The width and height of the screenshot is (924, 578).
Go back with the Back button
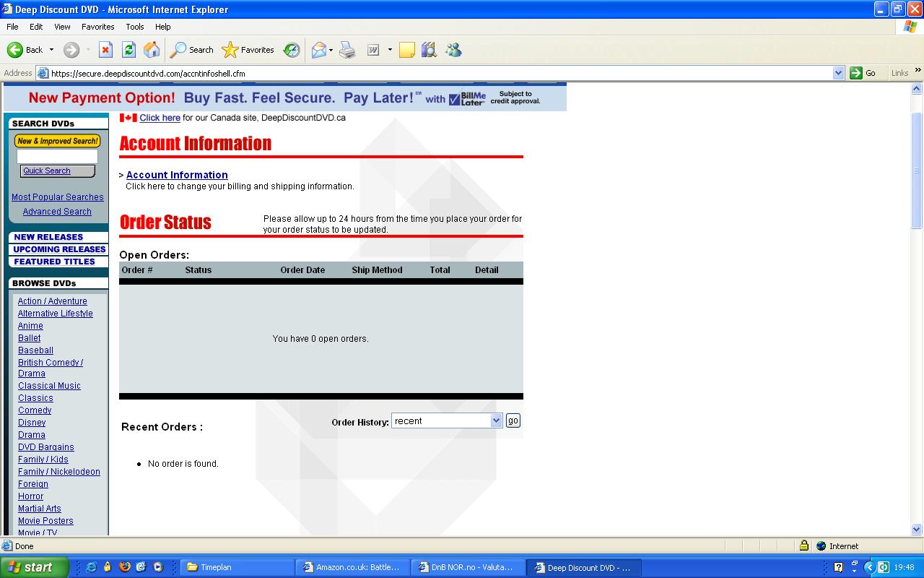pyautogui.click(x=25, y=50)
